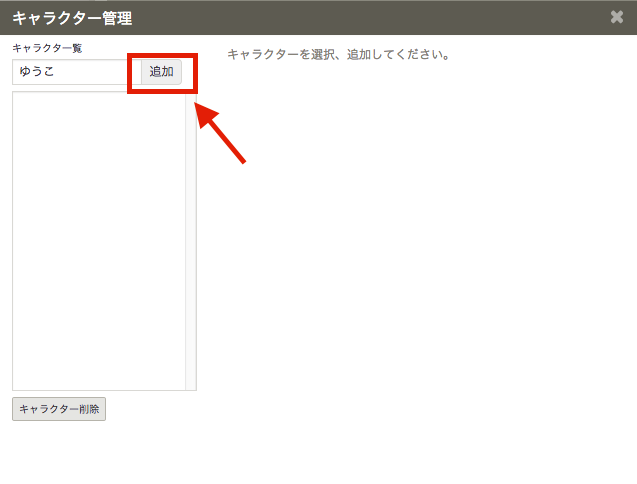Click the middle of the character list
The height and width of the screenshot is (484, 637).
click(x=98, y=240)
